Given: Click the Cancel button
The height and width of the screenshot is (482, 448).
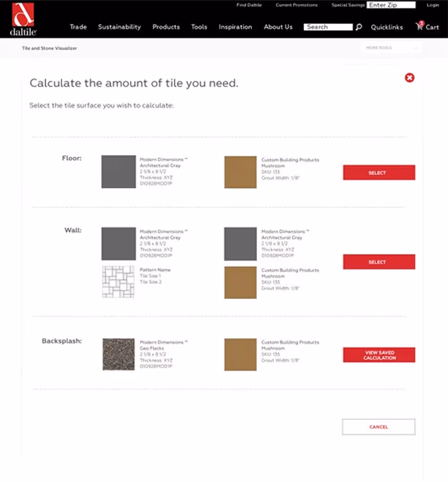Looking at the screenshot, I should (x=379, y=427).
